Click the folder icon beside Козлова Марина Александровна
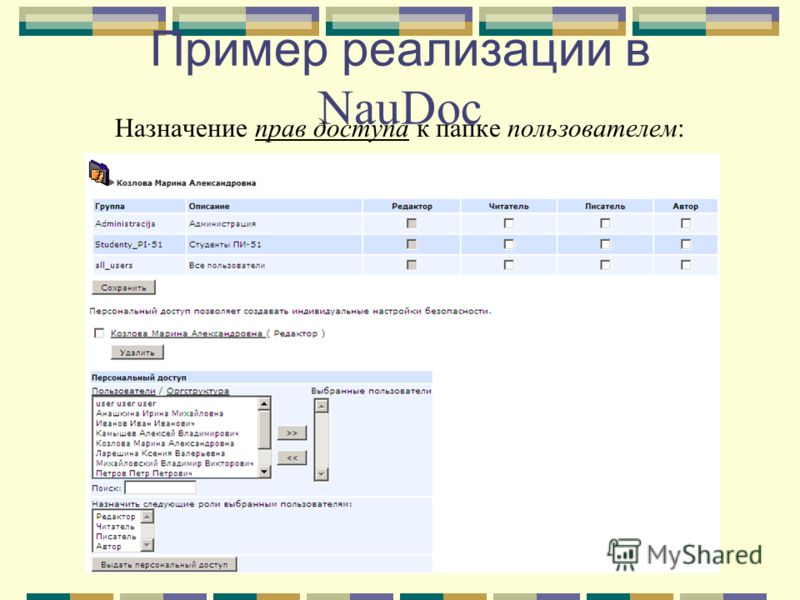Viewport: 800px width, 600px height. pos(101,173)
